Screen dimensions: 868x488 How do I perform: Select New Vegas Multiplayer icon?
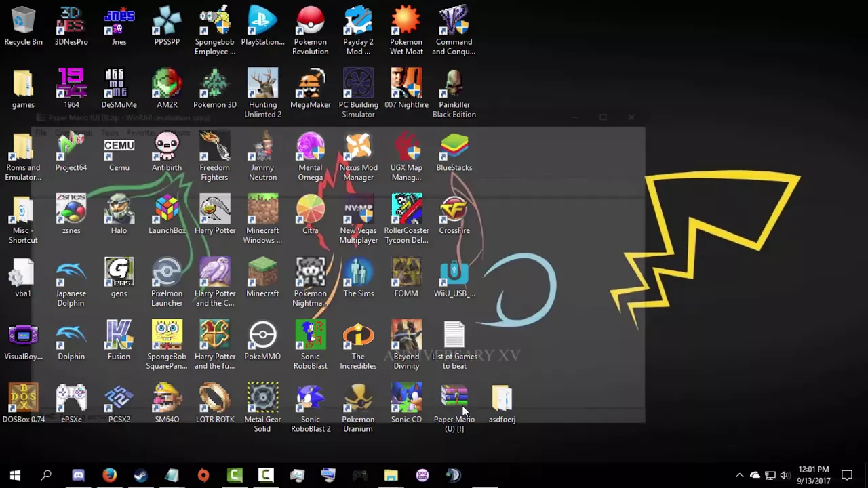click(x=358, y=220)
